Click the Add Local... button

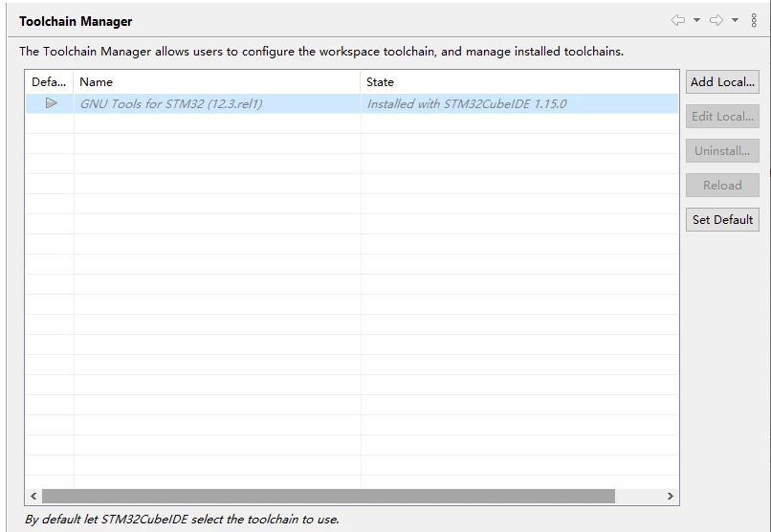pyautogui.click(x=722, y=81)
